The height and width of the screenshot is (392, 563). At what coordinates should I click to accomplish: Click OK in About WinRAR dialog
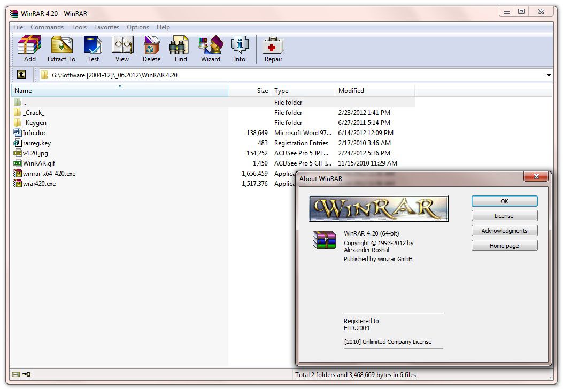505,201
